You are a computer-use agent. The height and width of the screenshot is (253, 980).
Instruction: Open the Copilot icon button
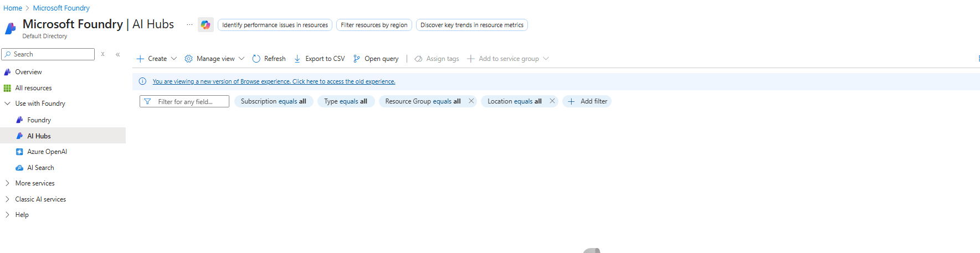206,25
